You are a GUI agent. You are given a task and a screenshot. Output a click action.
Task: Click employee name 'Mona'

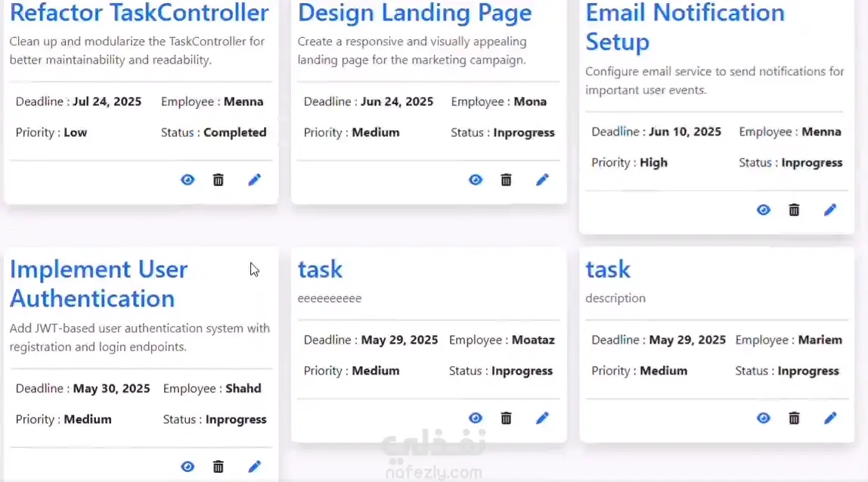530,101
